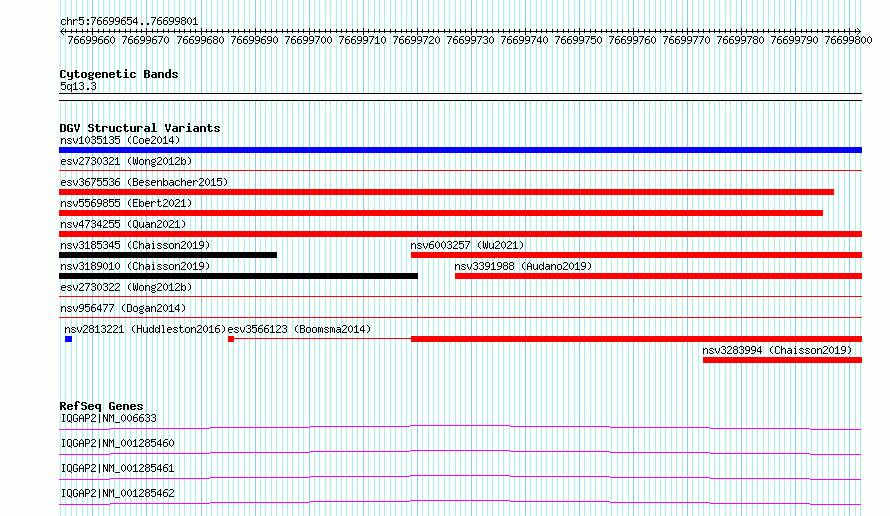
Task: Select the IQGAP2|NM_001285460 transcript label
Action: pyautogui.click(x=117, y=443)
